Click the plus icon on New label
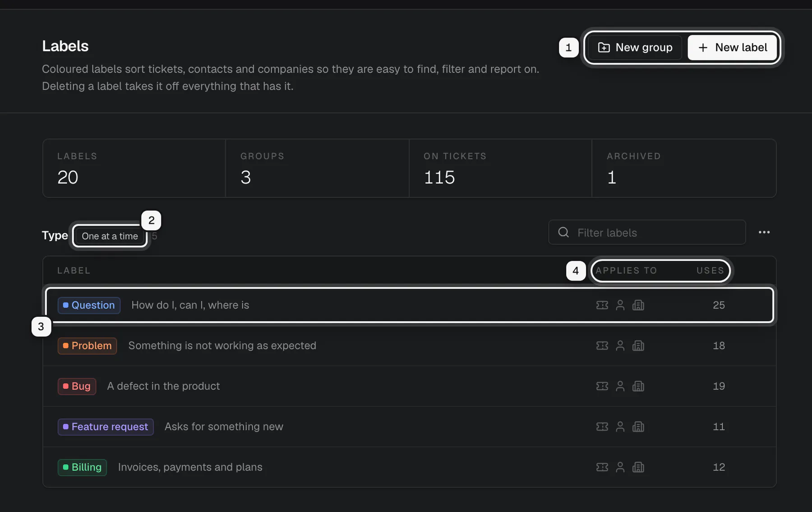This screenshot has width=812, height=512. coord(703,47)
